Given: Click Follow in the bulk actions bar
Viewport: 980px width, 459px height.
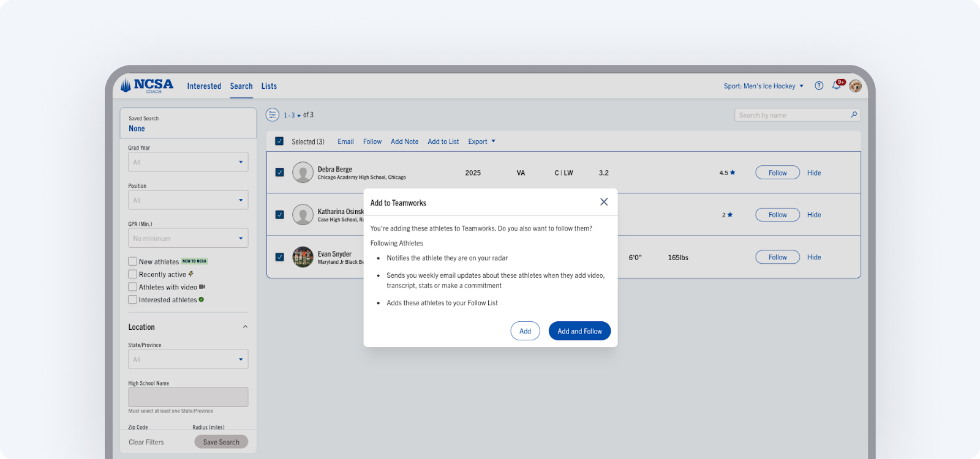Looking at the screenshot, I should (x=372, y=141).
